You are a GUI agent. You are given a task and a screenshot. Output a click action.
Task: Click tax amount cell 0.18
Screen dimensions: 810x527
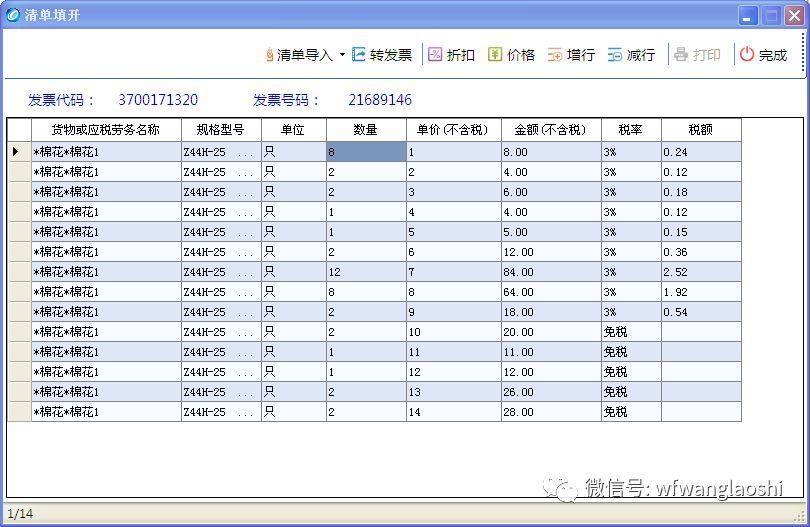click(701, 192)
